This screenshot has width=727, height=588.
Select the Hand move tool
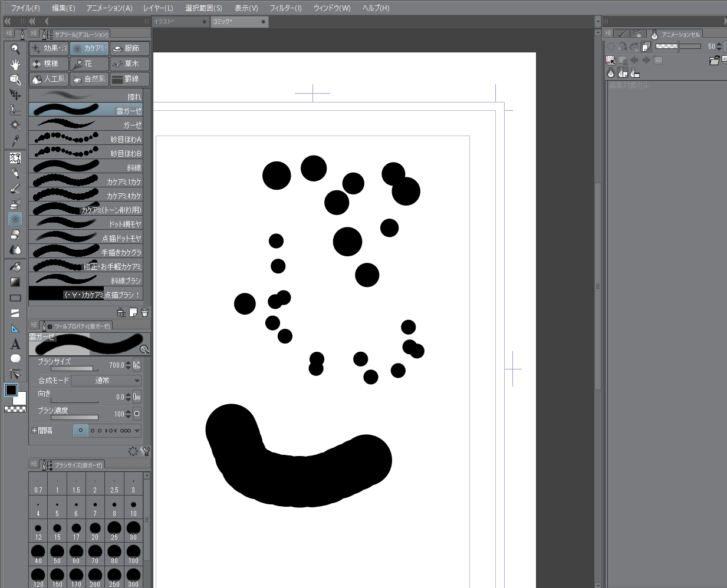coord(15,64)
